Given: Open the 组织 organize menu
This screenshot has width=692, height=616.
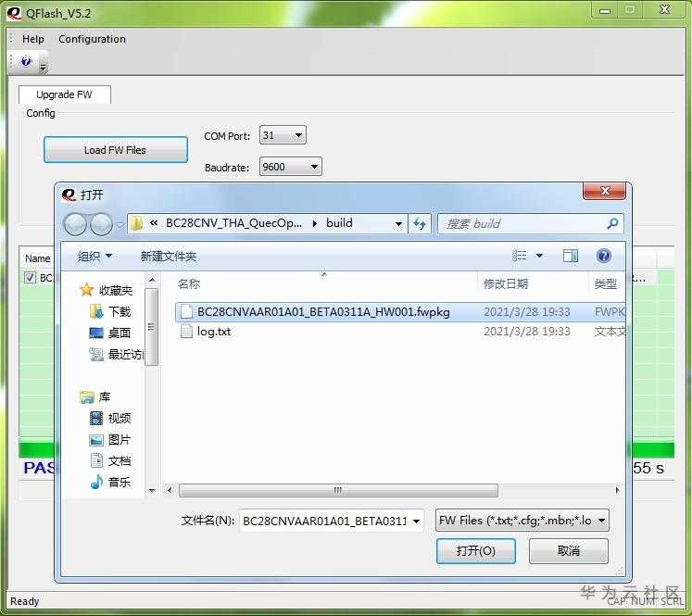Looking at the screenshot, I should [94, 256].
